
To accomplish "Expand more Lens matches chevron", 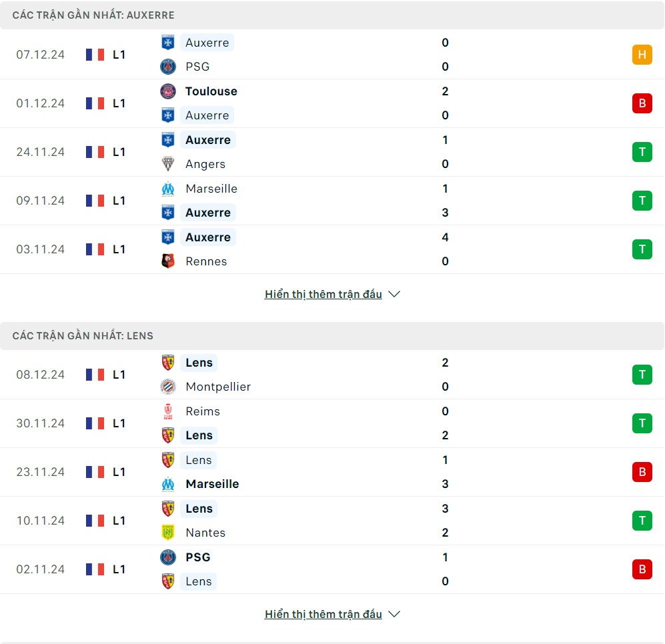I will click(x=394, y=614).
